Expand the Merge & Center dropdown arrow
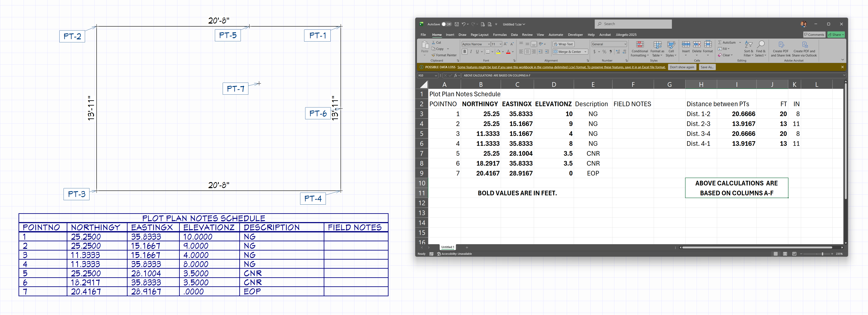 point(585,52)
